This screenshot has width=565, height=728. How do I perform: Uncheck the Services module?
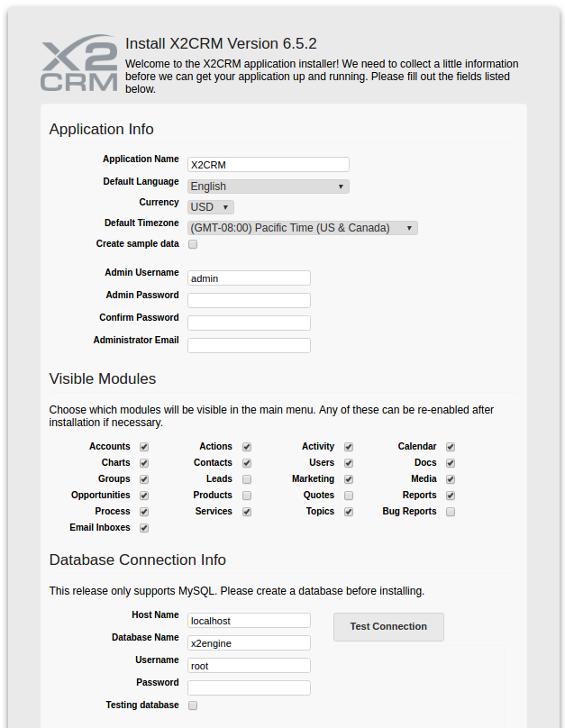tap(247, 512)
